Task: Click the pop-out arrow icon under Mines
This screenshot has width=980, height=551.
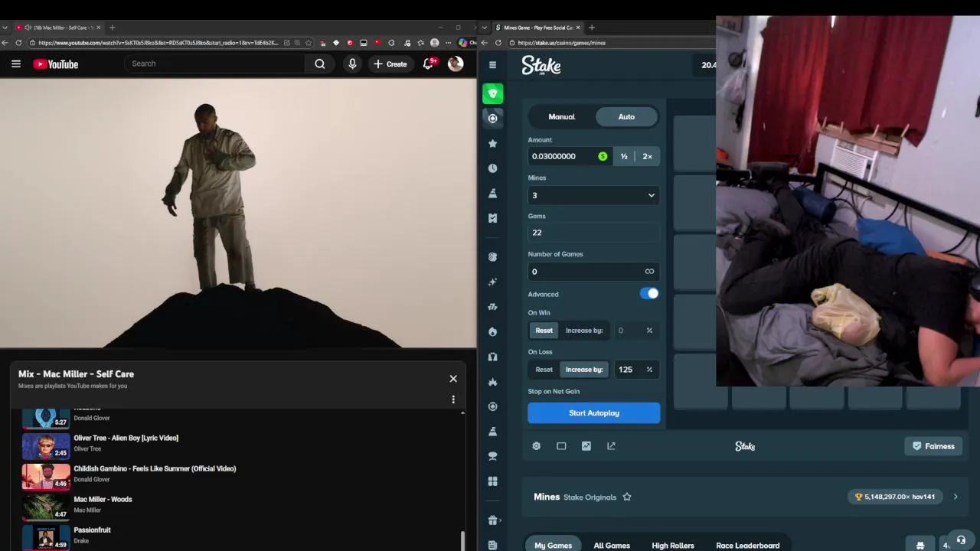Action: click(611, 446)
